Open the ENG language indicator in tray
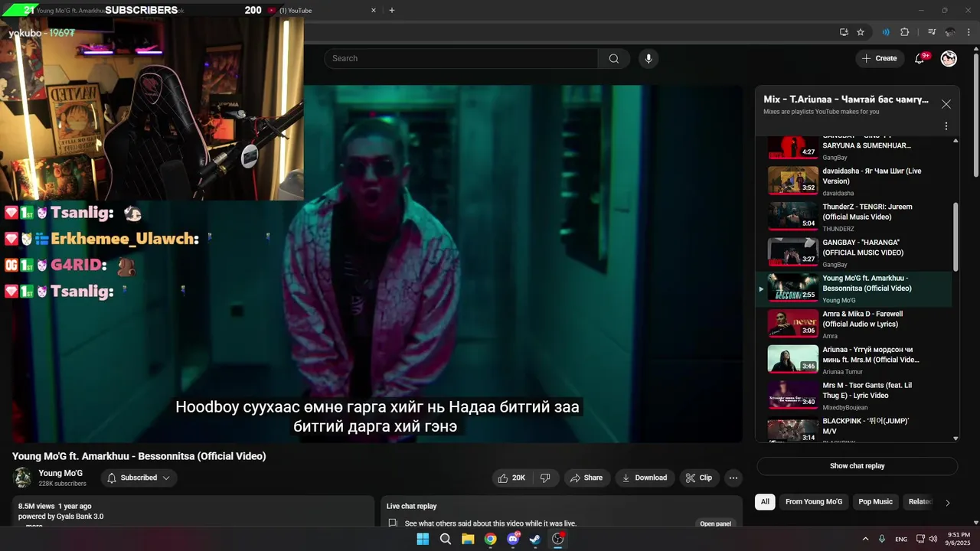Image resolution: width=980 pixels, height=551 pixels. click(x=901, y=539)
